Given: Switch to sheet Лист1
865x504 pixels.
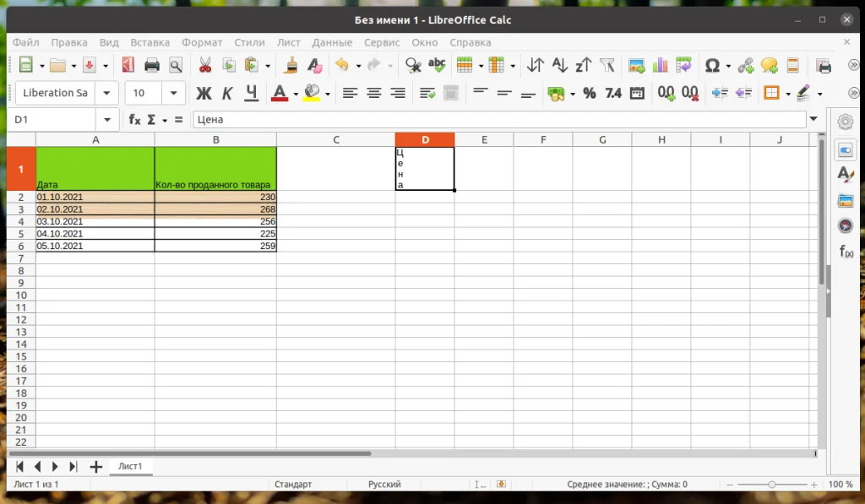Looking at the screenshot, I should point(131,466).
